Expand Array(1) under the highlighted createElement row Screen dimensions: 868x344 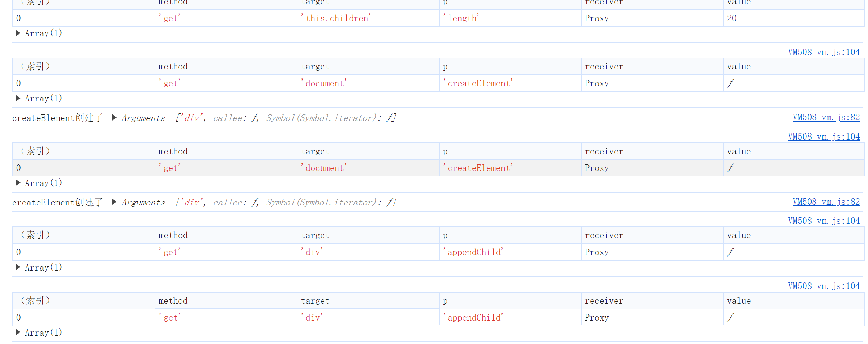pos(18,183)
